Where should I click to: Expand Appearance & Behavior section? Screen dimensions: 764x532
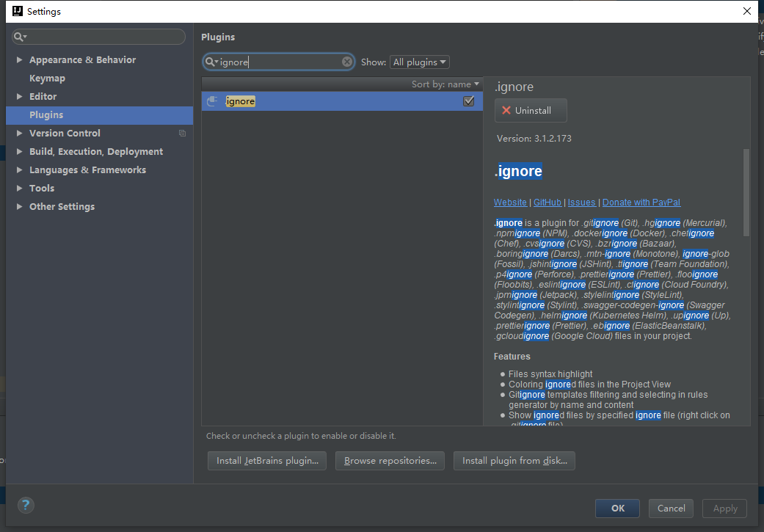coord(20,59)
